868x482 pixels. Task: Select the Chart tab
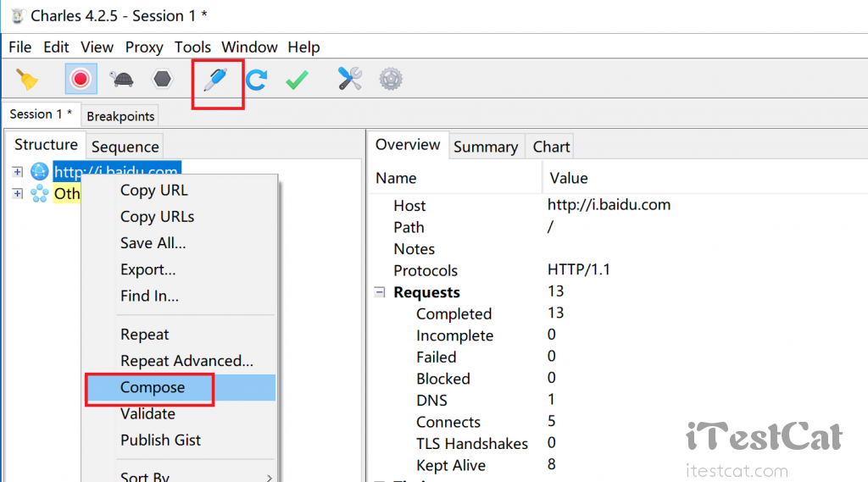pos(551,147)
